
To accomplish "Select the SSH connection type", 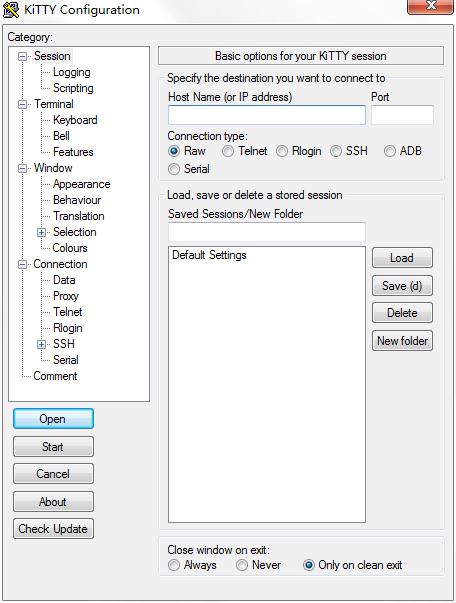I will click(336, 151).
